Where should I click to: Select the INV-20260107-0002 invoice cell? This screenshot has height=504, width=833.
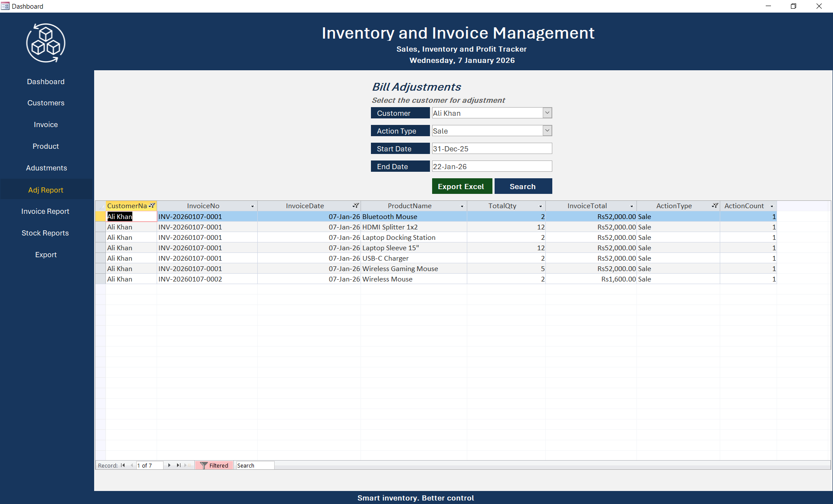(x=207, y=279)
